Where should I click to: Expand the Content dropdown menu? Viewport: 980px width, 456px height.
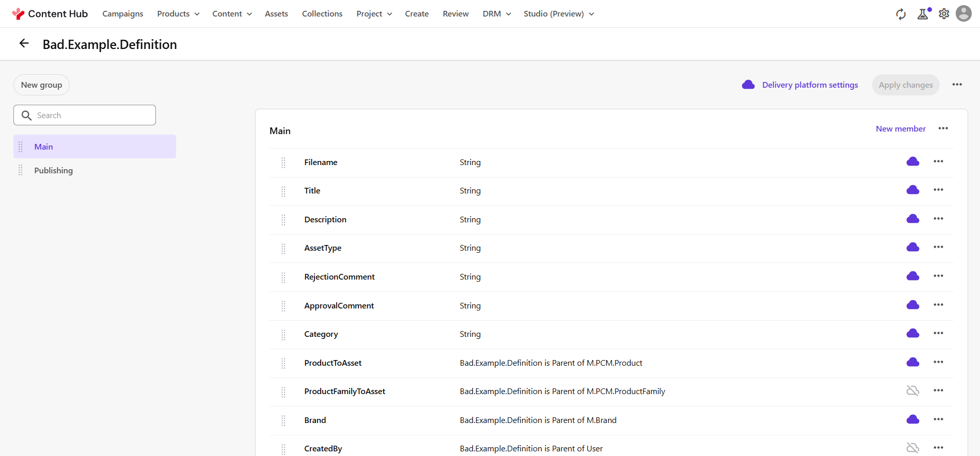click(232, 14)
